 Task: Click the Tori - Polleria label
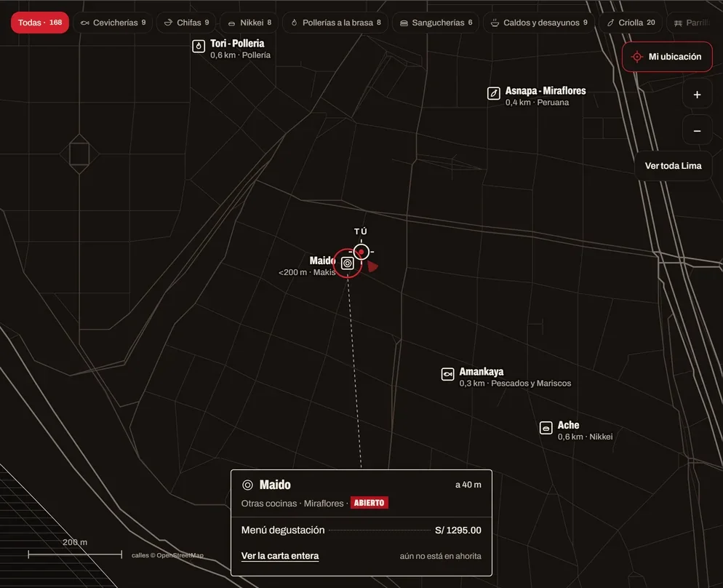coord(237,44)
